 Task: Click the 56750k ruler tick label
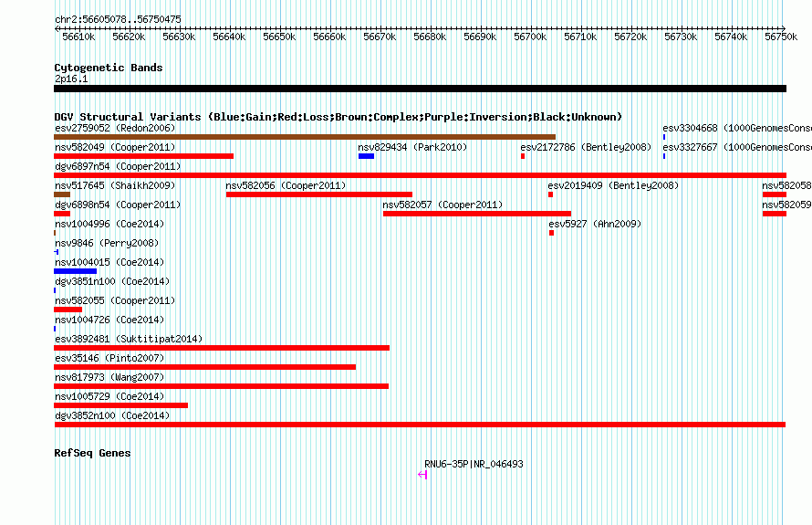pyautogui.click(x=781, y=37)
